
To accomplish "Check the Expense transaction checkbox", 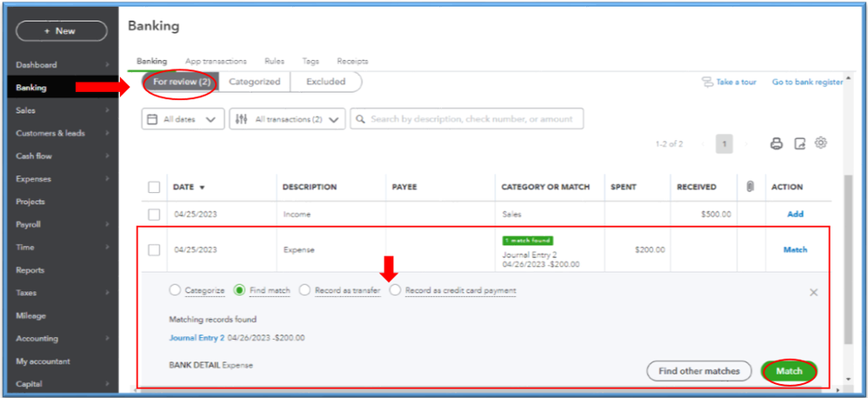I will 154,250.
